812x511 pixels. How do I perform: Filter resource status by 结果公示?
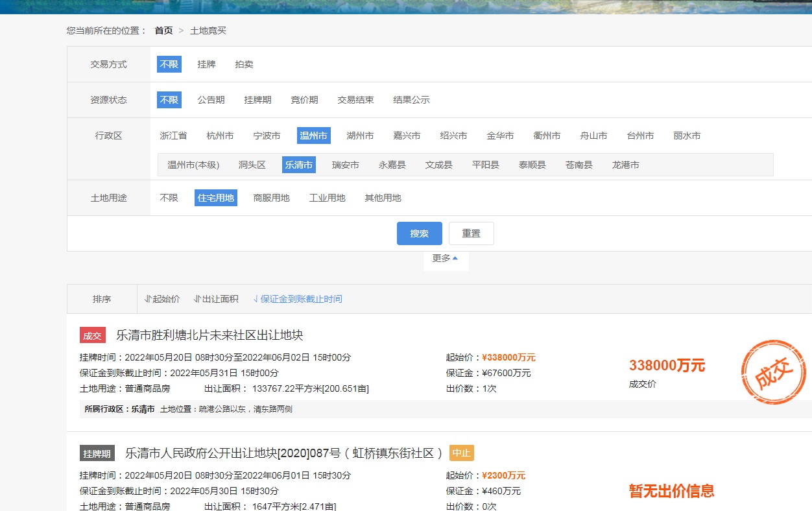point(411,100)
